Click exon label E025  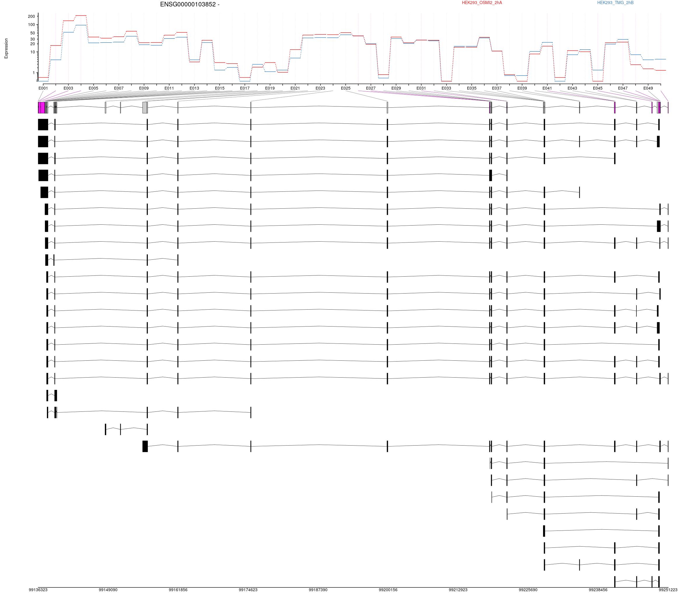(x=346, y=88)
